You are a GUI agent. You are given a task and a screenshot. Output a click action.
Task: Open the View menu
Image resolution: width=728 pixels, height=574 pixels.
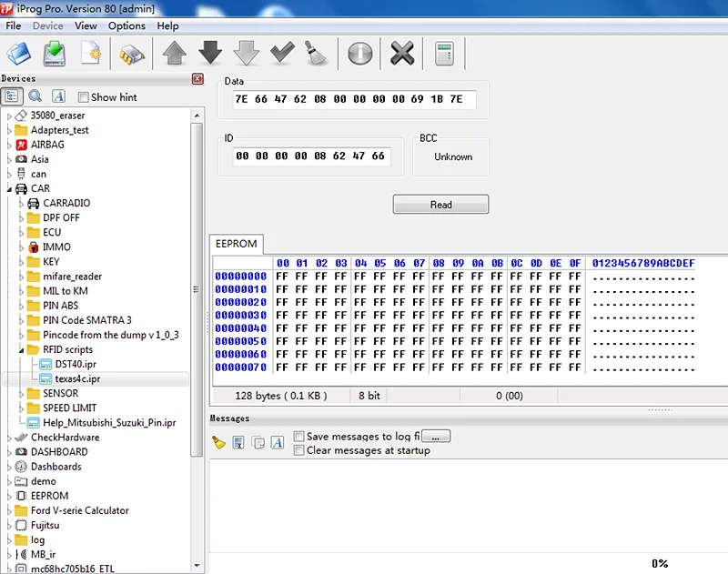point(86,26)
